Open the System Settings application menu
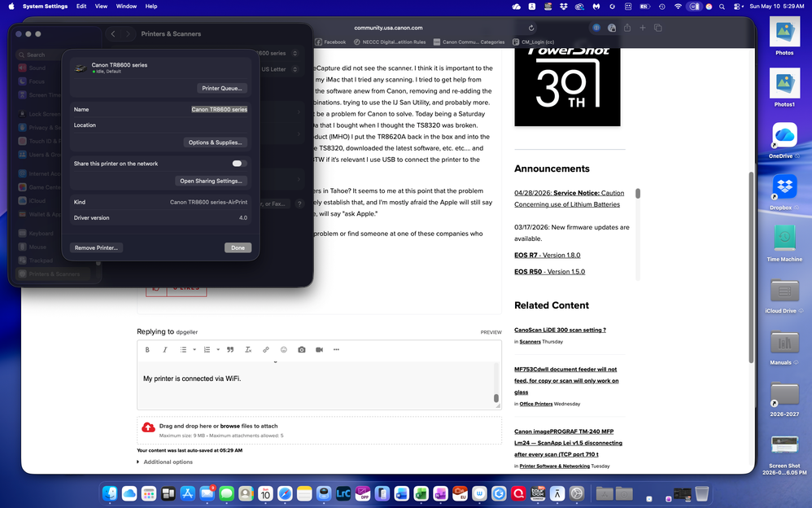Viewport: 812px width, 508px height. pos(45,7)
